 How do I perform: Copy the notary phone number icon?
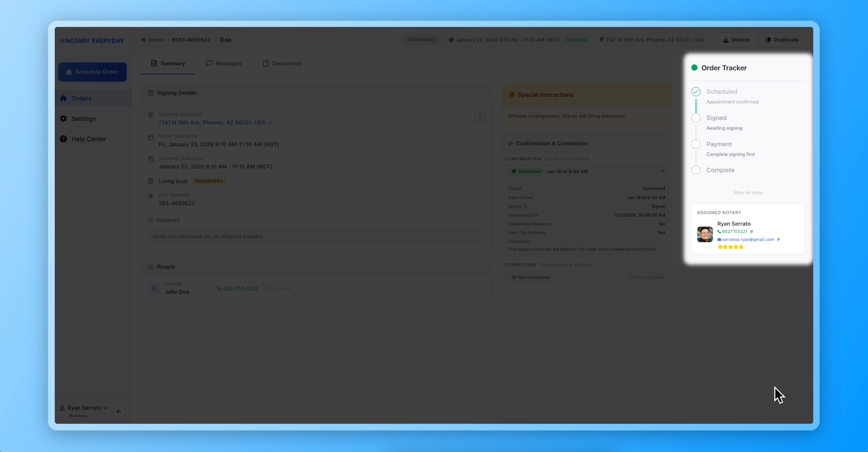751,231
